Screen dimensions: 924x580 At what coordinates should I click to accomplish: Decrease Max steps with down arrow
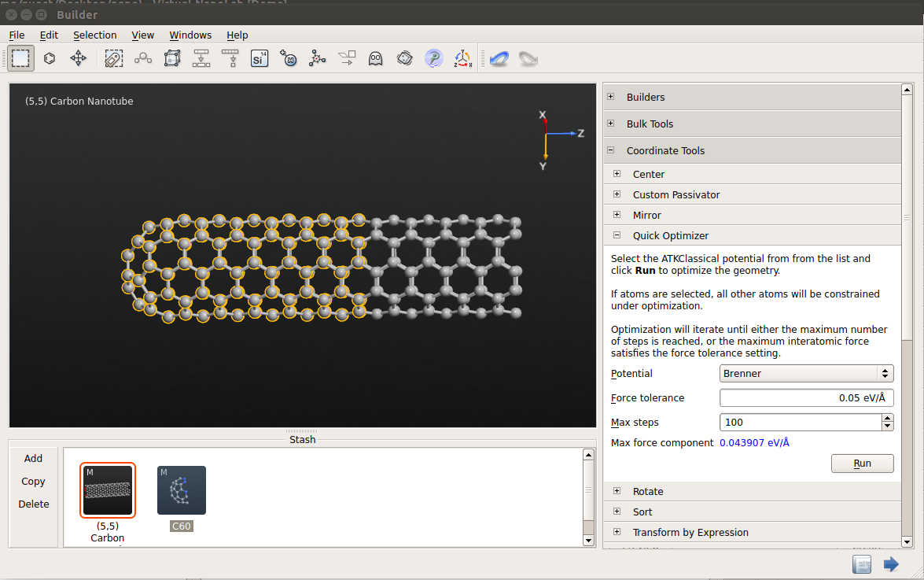tap(888, 427)
